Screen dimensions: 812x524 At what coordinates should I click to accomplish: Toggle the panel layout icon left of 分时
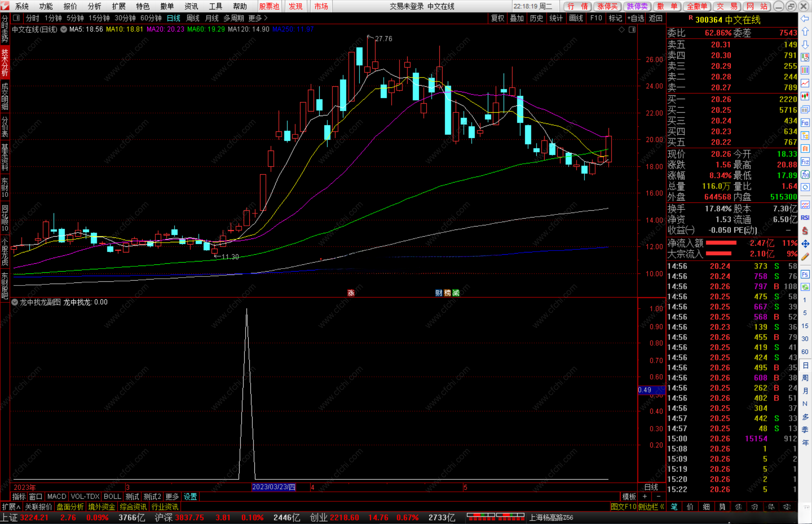(16, 18)
